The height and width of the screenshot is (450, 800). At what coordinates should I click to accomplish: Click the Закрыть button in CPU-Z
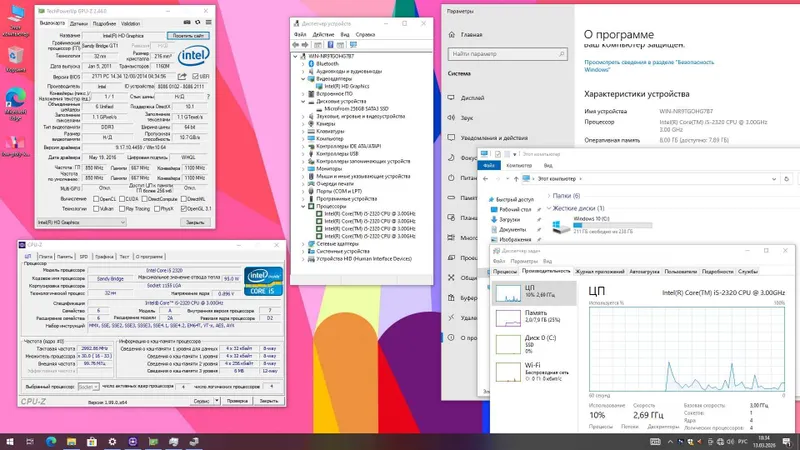pyautogui.click(x=268, y=401)
